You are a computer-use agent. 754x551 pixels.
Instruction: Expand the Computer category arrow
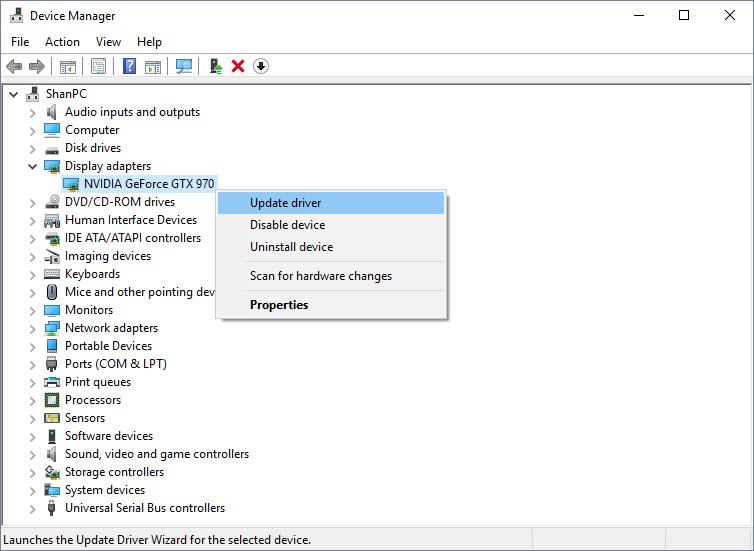coord(32,130)
